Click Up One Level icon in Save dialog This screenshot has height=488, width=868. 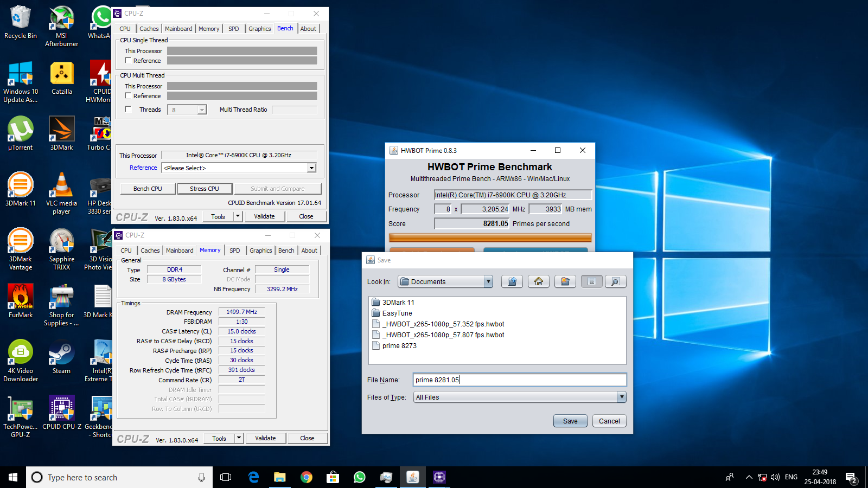[512, 281]
